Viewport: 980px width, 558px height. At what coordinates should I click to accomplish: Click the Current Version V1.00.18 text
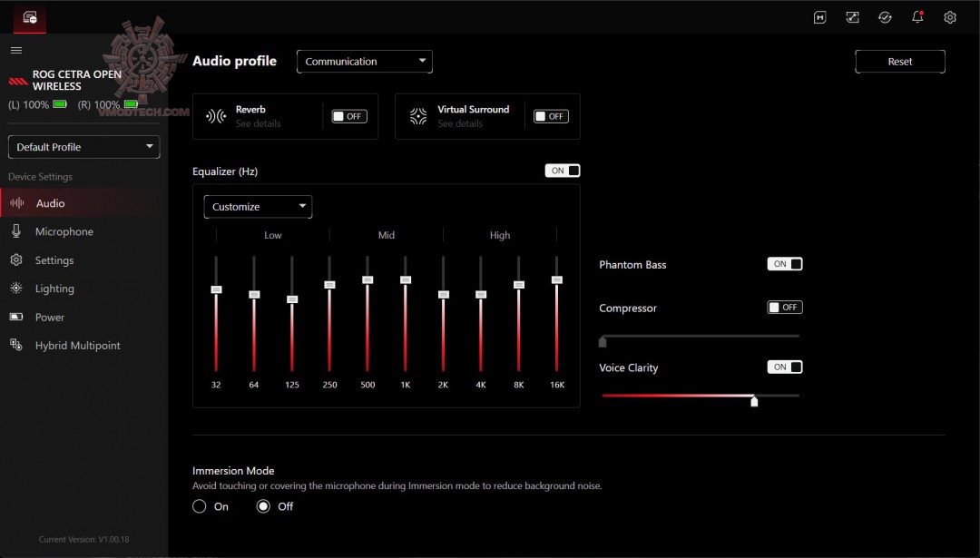tap(83, 539)
